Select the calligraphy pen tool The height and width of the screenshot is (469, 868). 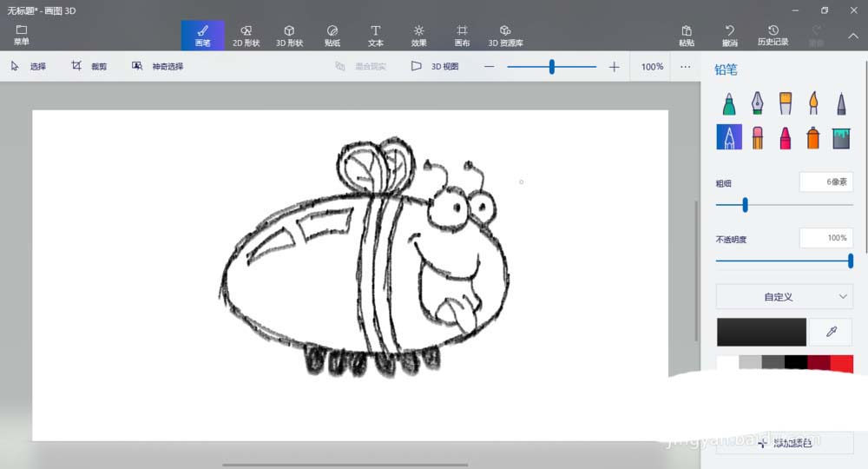757,103
